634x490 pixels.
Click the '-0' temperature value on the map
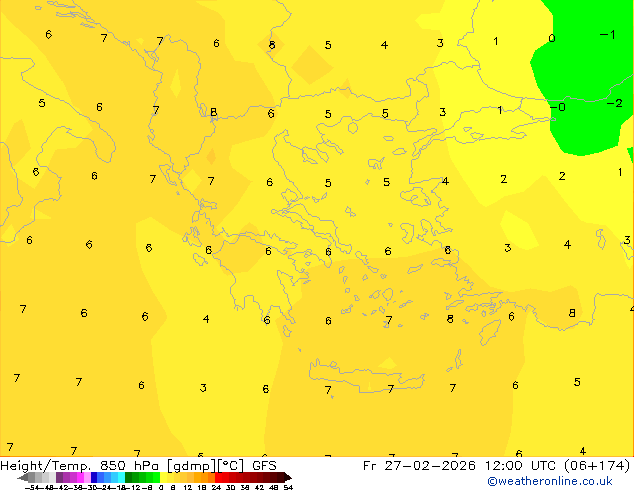pos(558,107)
